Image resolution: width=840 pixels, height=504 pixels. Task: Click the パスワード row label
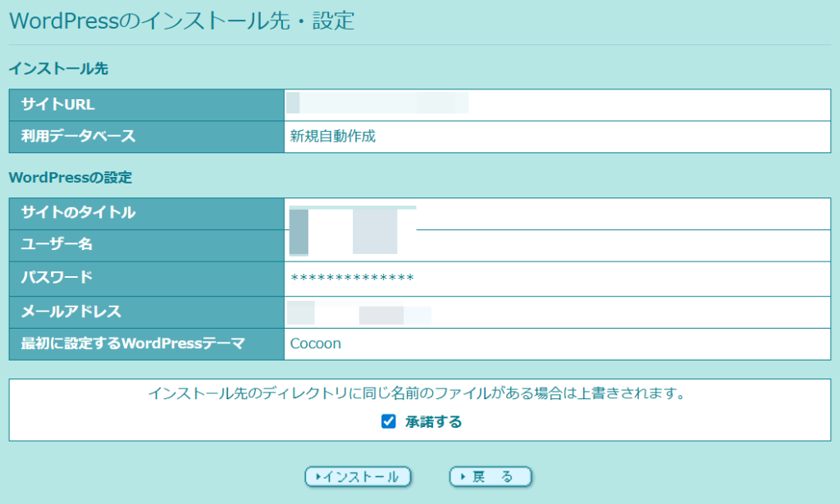[x=57, y=278]
